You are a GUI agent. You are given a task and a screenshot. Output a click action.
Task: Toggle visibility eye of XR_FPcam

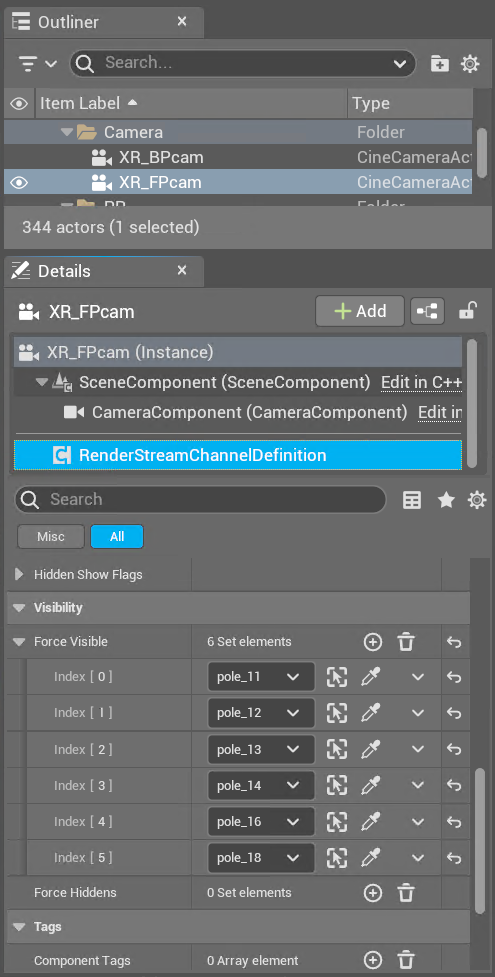click(x=19, y=183)
